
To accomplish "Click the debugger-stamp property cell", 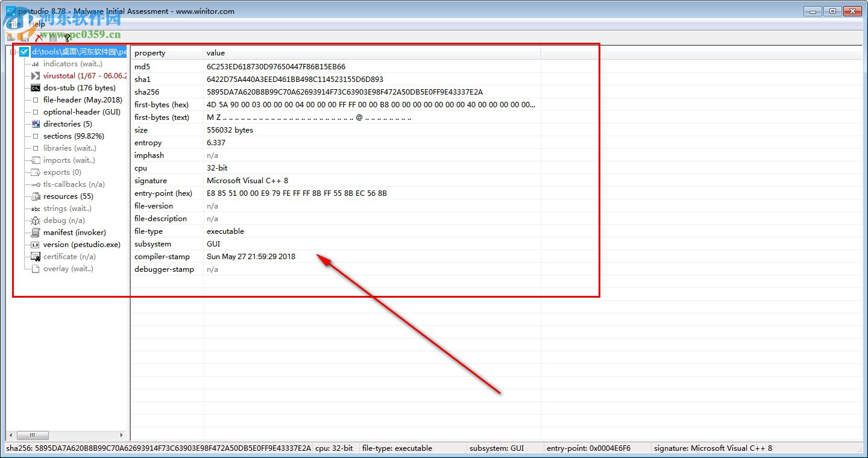I will 164,269.
